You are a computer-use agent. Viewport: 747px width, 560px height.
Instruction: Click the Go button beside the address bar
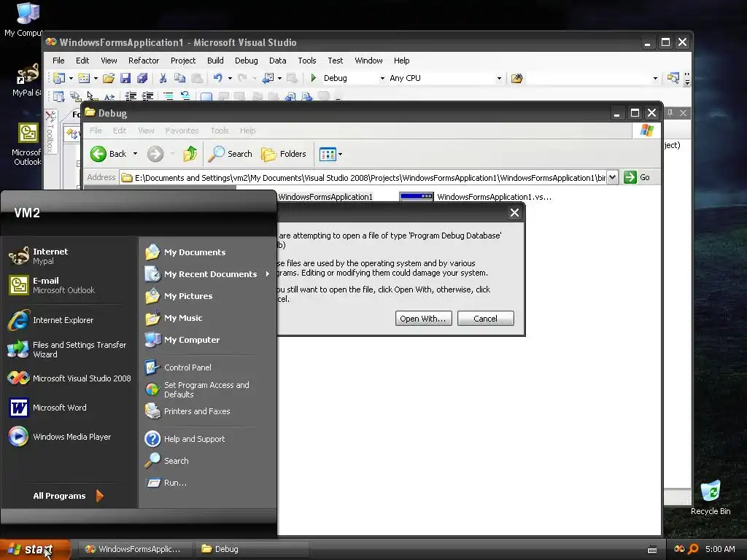click(x=637, y=178)
